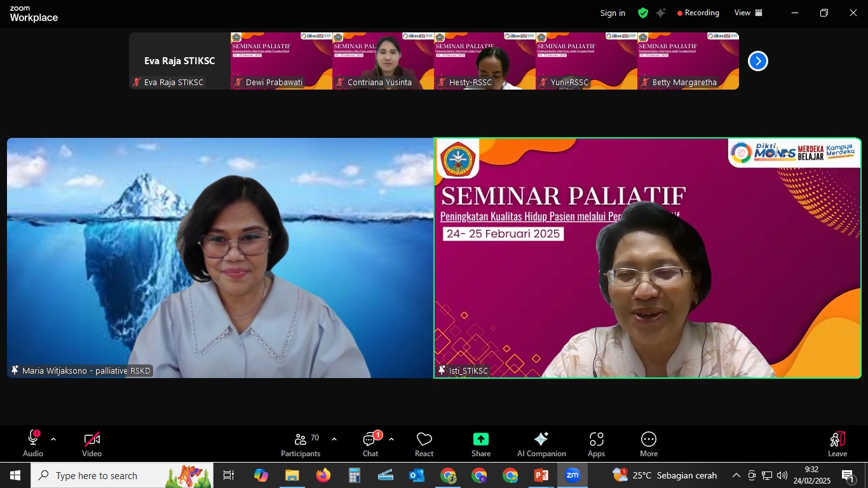Open the More options menu
Screen dimensions: 868x488
click(x=648, y=444)
